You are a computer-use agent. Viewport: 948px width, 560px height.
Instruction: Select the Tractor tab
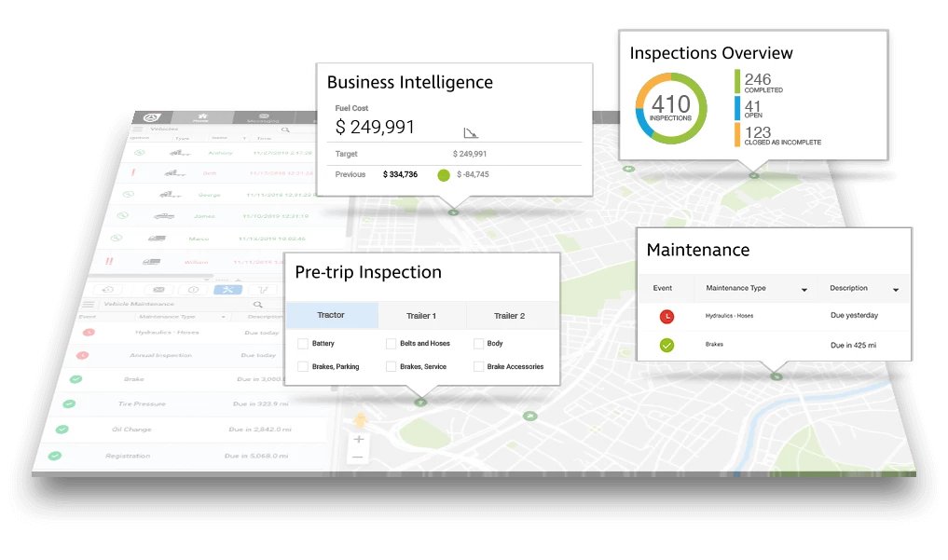point(331,315)
